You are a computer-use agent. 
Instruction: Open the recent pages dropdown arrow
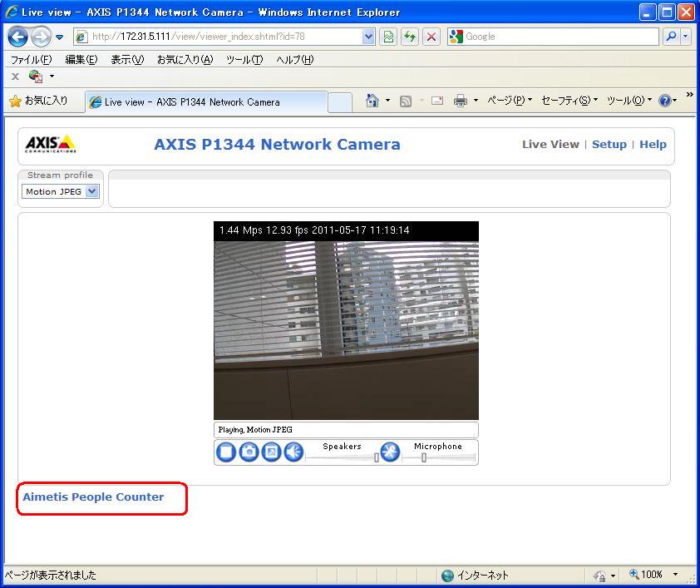point(59,37)
